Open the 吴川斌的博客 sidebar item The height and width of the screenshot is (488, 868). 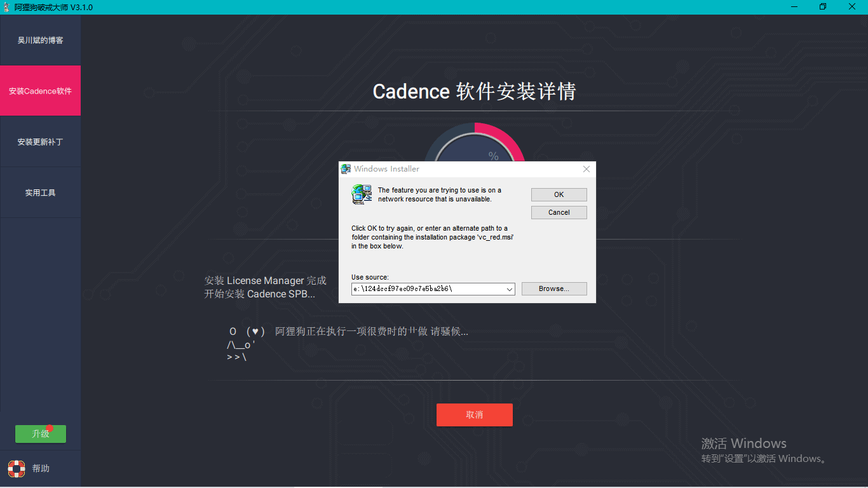tap(41, 40)
